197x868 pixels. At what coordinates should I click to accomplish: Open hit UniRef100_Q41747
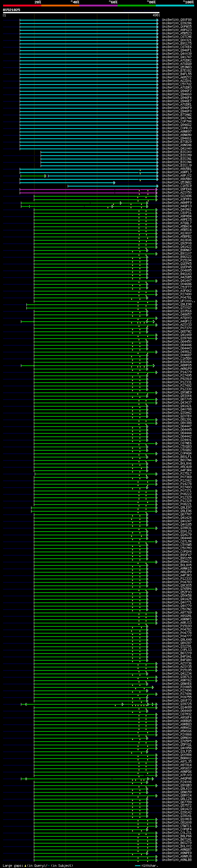pos(176,57)
